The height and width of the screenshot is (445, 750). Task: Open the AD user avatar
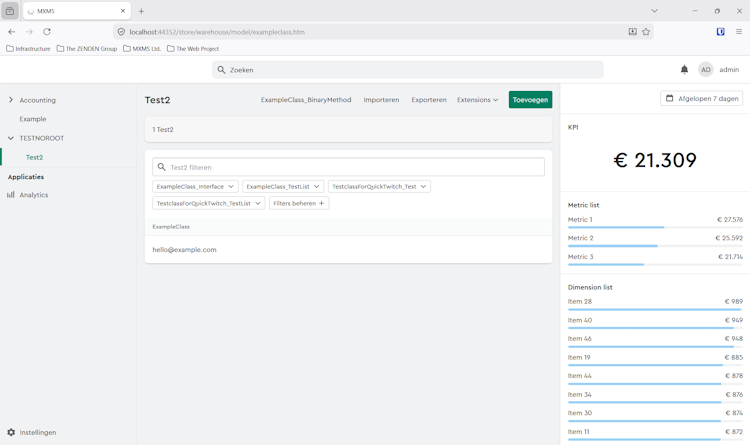pos(706,70)
